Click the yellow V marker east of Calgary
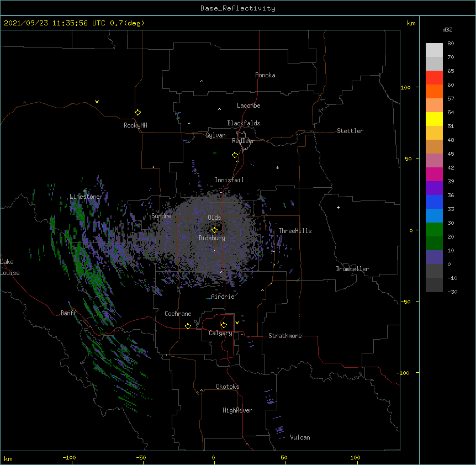 [x=237, y=323]
